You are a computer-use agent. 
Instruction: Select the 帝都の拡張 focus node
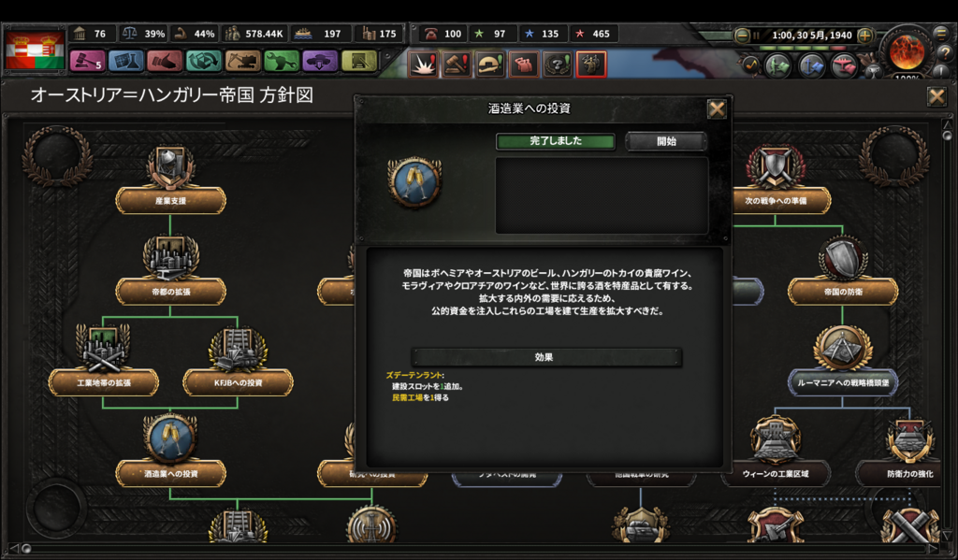coord(170,292)
